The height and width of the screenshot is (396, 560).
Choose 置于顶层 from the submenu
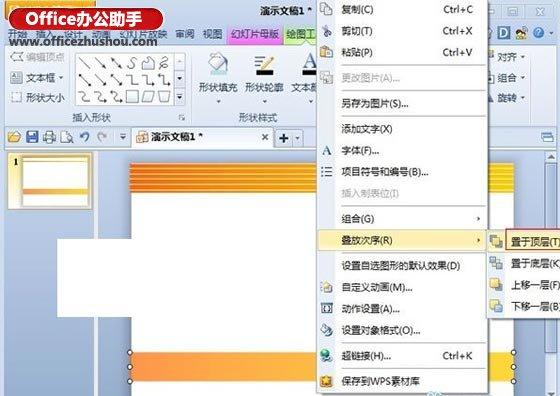coord(533,242)
